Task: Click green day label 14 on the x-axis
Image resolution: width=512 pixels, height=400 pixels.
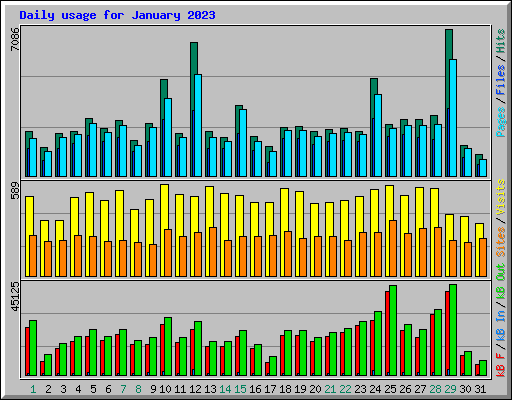Action: click(225, 389)
